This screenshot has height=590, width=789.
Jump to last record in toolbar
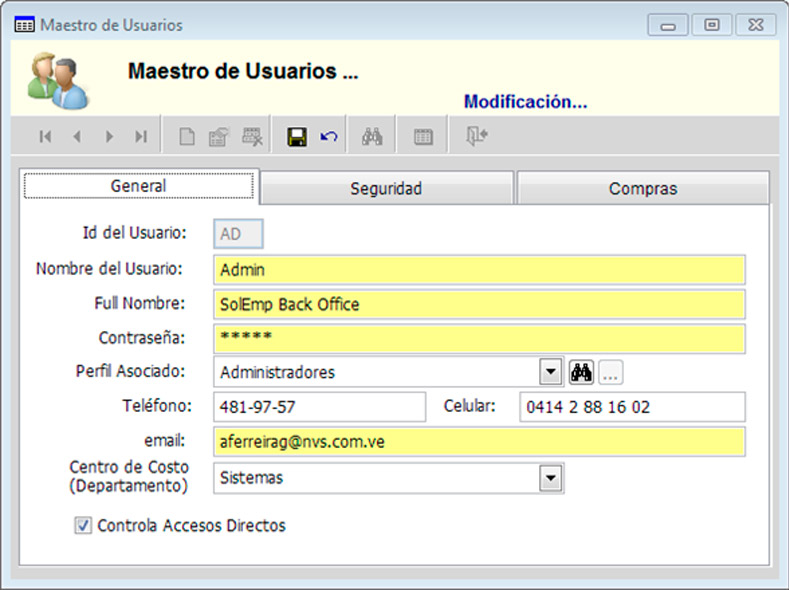pos(141,137)
